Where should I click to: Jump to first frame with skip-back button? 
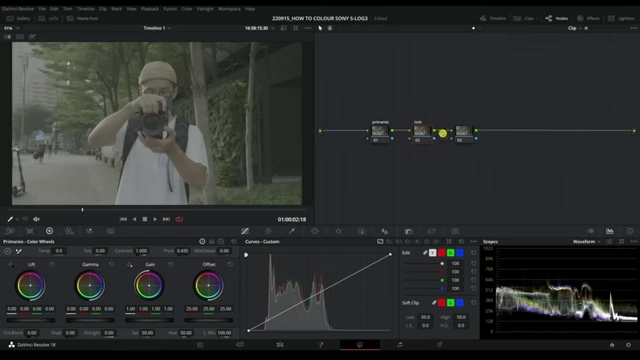123,219
